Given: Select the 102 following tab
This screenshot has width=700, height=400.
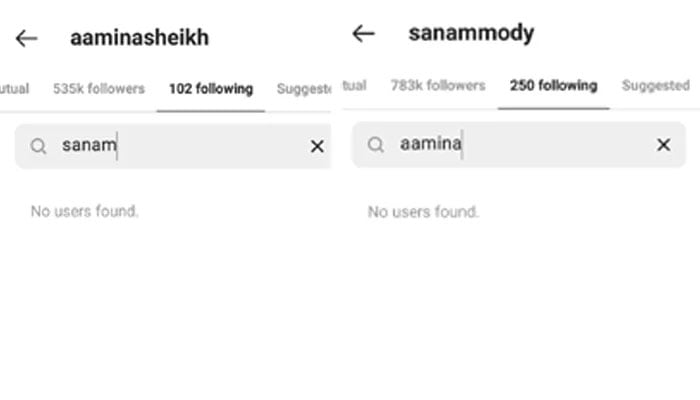Looking at the screenshot, I should tap(210, 89).
